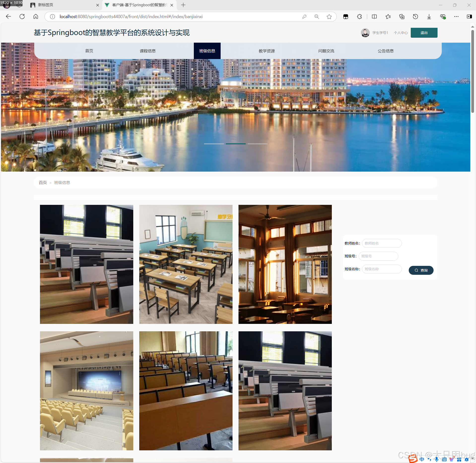Click the Sogou input method tray icon
The width and height of the screenshot is (476, 463).
click(x=413, y=459)
